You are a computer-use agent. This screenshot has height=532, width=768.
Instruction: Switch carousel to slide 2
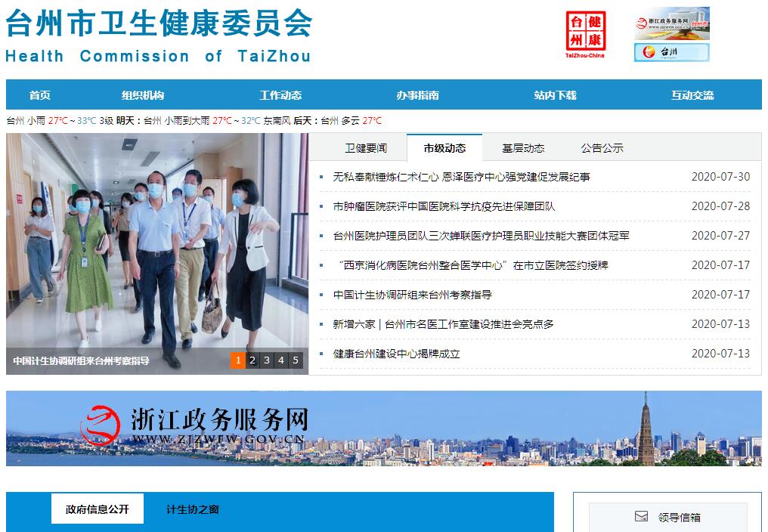click(252, 360)
